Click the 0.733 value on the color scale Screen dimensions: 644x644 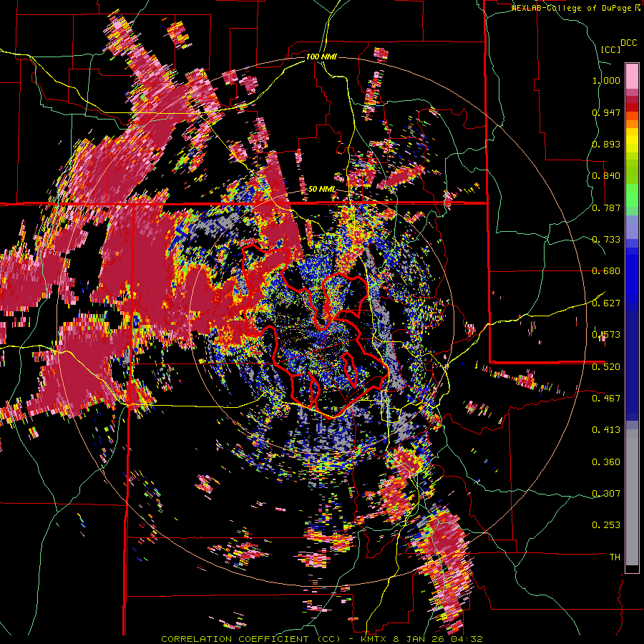click(x=606, y=240)
